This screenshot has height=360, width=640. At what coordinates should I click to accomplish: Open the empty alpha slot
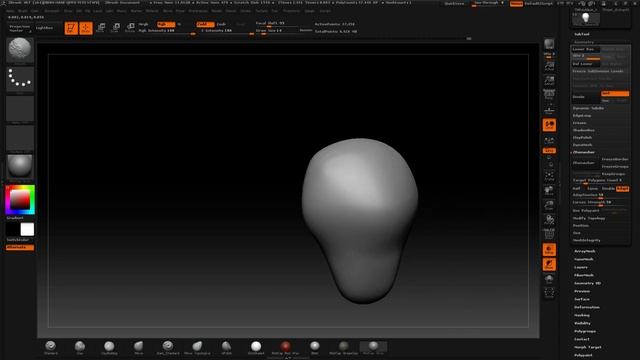click(20, 109)
